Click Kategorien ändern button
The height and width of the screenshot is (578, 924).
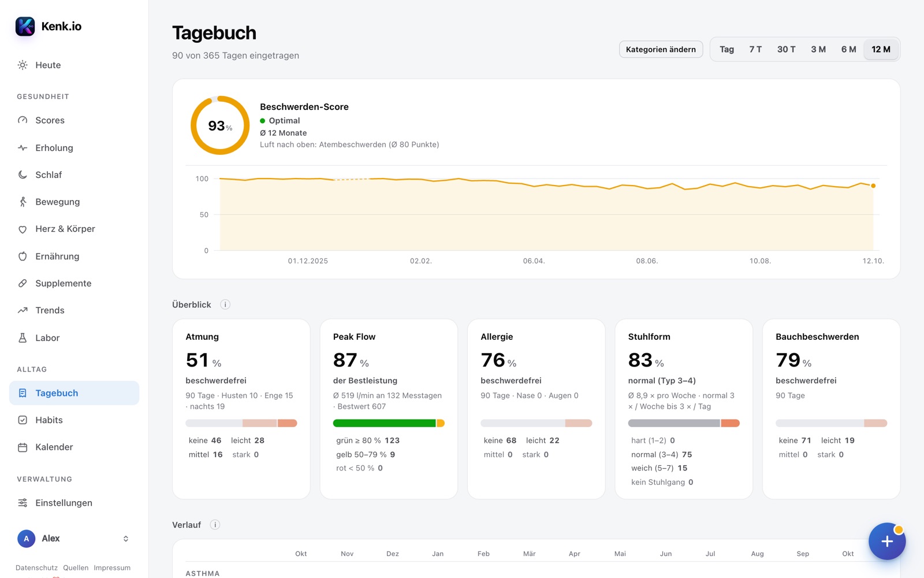pos(661,50)
